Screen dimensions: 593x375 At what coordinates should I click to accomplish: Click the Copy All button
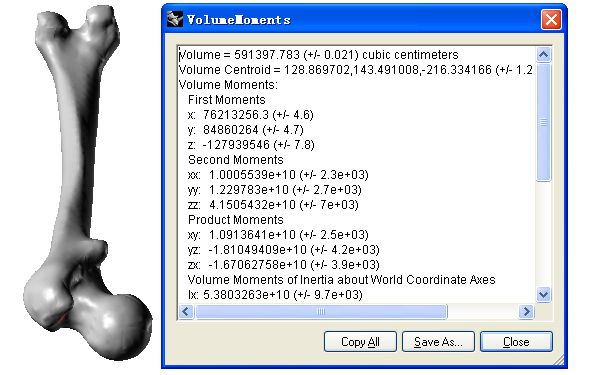(x=360, y=342)
